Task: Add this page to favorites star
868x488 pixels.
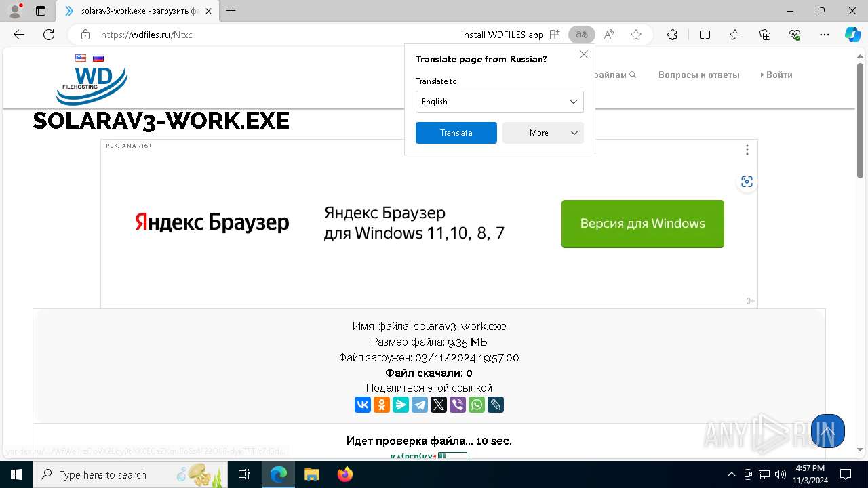Action: point(636,35)
